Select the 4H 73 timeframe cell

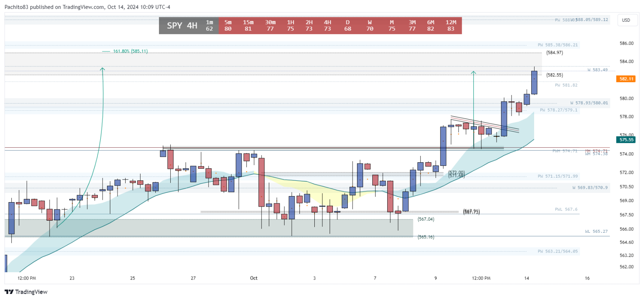[328, 25]
